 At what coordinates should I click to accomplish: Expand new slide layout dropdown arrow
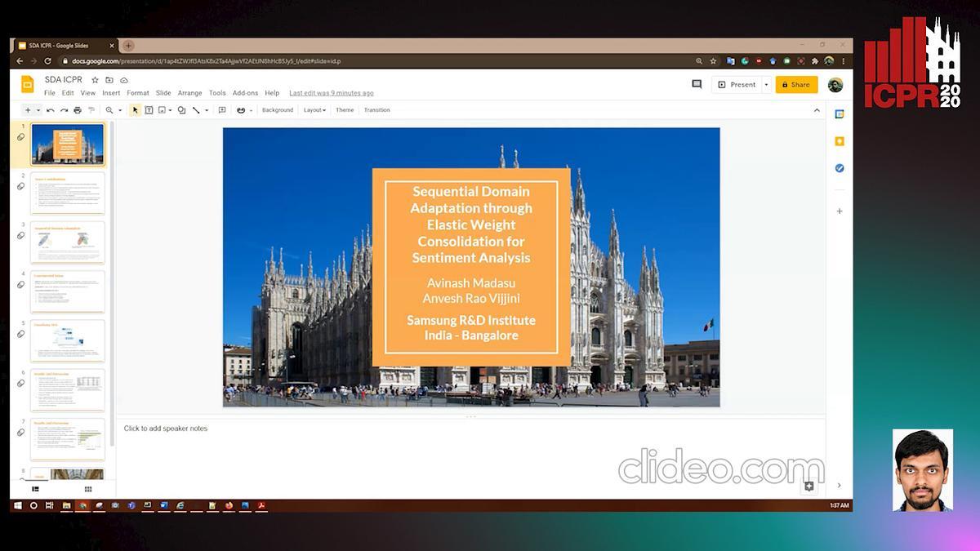tap(38, 110)
